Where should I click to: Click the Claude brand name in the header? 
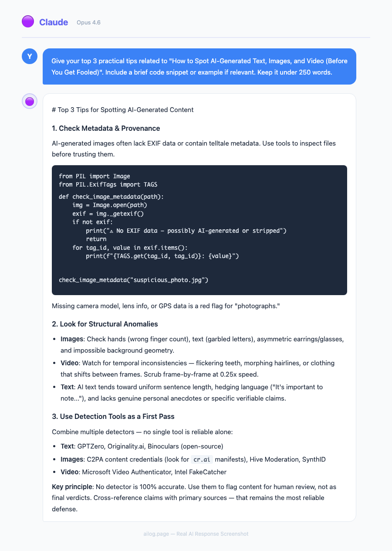coord(54,22)
